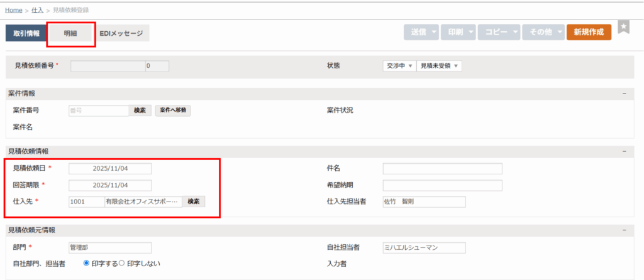The height and width of the screenshot is (280, 644).
Task: Open the 交渉中 status dropdown
Action: coord(399,66)
